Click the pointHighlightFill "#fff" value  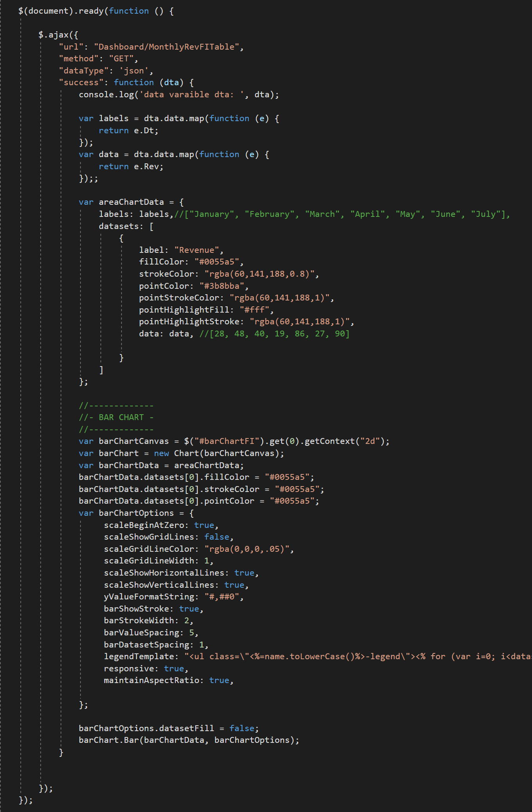pyautogui.click(x=254, y=310)
